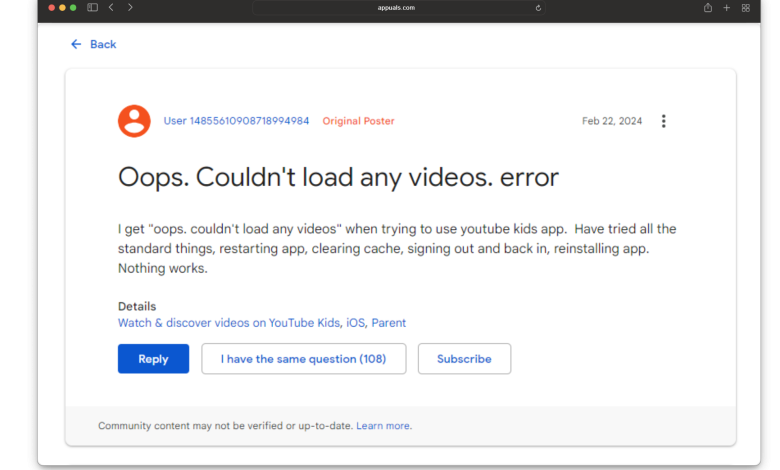Click I have the same question (108)
This screenshot has width=780, height=470.
click(x=303, y=359)
